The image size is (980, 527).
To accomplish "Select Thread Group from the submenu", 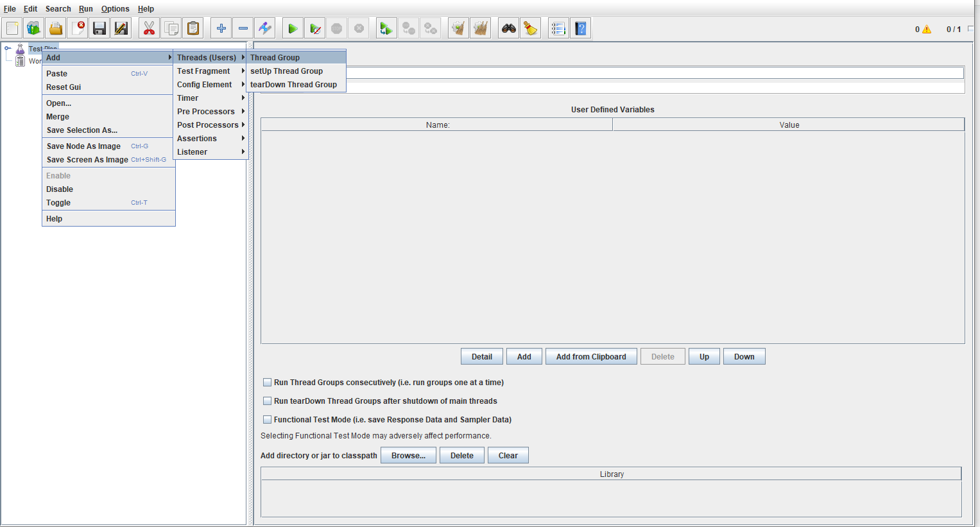I will click(275, 58).
